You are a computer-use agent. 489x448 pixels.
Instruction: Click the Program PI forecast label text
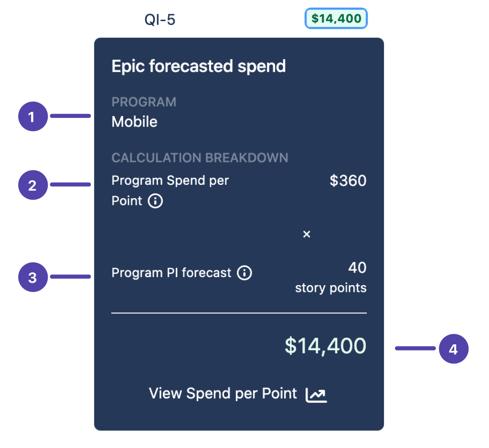pos(171,273)
